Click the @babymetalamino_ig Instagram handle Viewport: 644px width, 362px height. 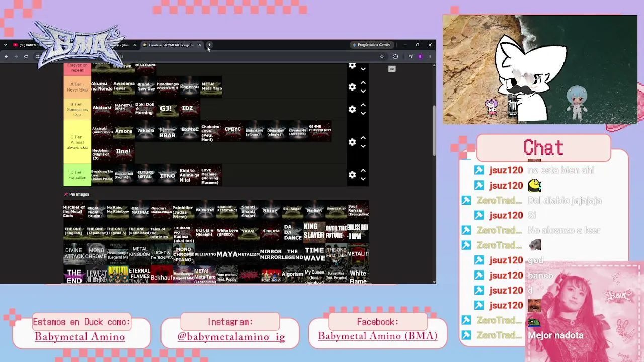pyautogui.click(x=231, y=337)
